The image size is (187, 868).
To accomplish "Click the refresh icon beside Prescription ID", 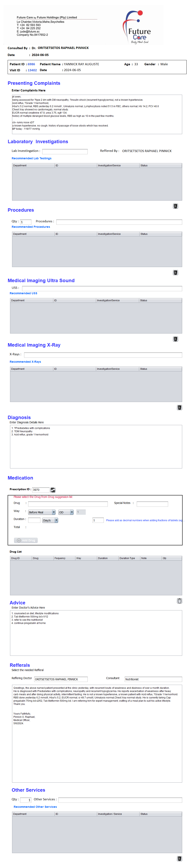I will coord(53,490).
